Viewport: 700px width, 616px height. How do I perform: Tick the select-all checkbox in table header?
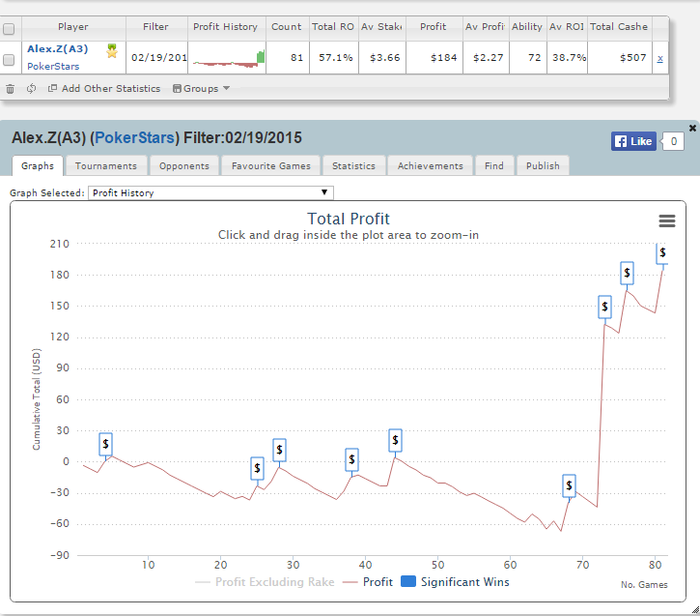(x=9, y=27)
